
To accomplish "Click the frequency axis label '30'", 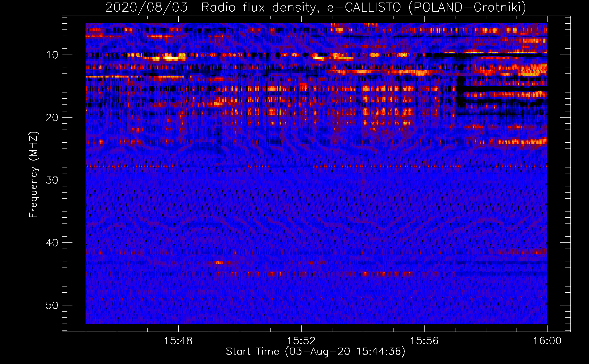I will click(x=52, y=180).
